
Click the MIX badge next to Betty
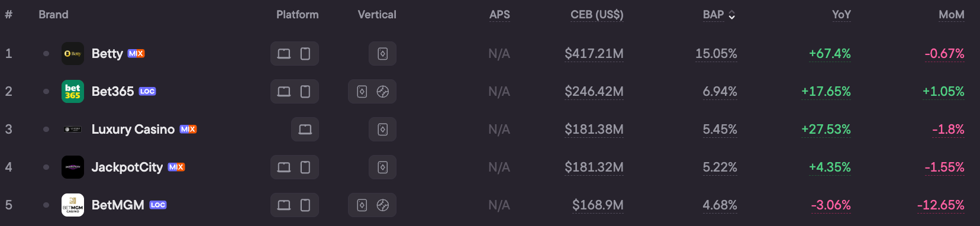136,54
